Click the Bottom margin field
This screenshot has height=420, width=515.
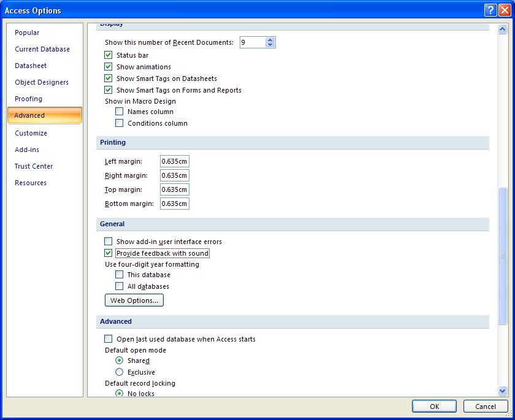point(174,204)
